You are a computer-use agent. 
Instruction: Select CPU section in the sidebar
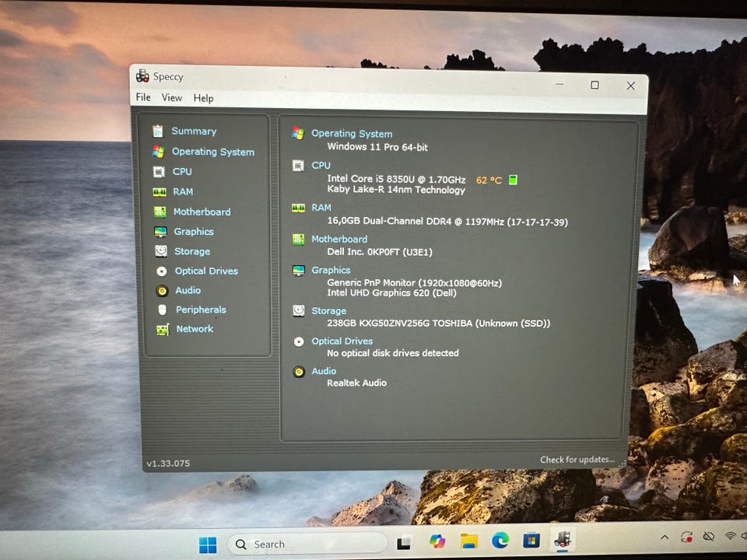(182, 171)
